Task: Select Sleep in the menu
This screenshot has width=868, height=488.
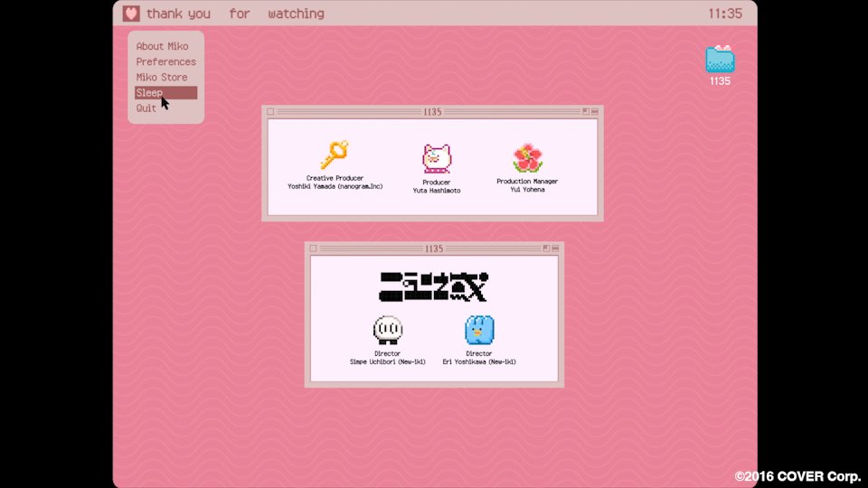Action: [165, 93]
